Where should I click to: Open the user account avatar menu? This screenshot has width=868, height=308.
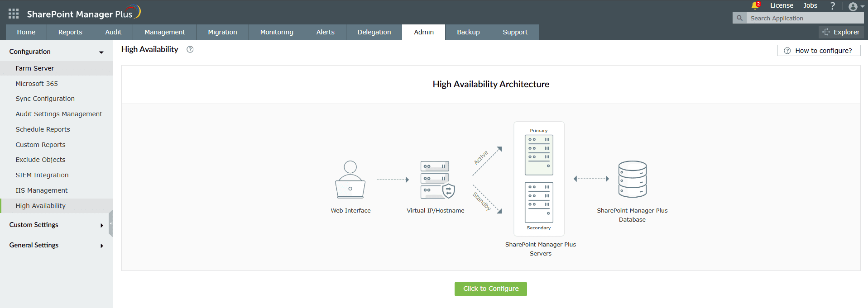[856, 6]
